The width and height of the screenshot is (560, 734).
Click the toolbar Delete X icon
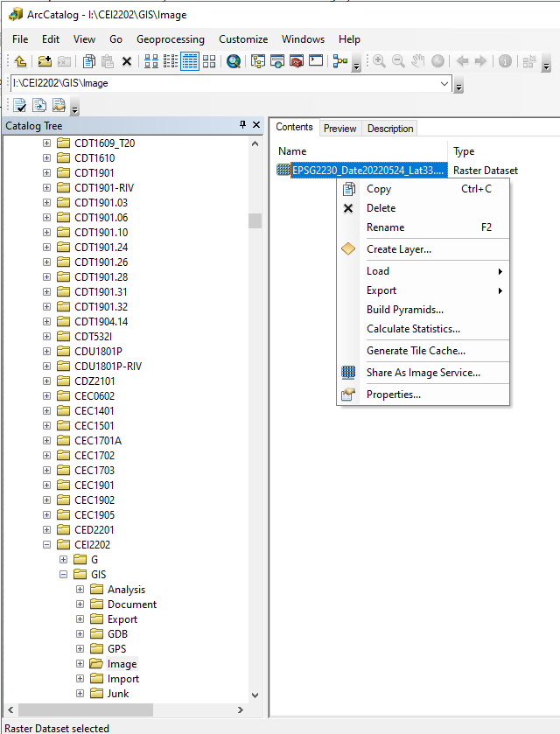[x=126, y=61]
